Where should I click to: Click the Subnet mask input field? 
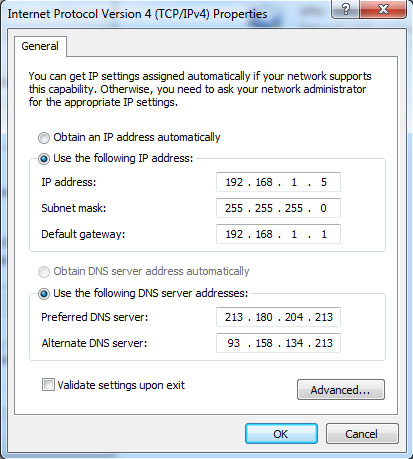coord(278,208)
